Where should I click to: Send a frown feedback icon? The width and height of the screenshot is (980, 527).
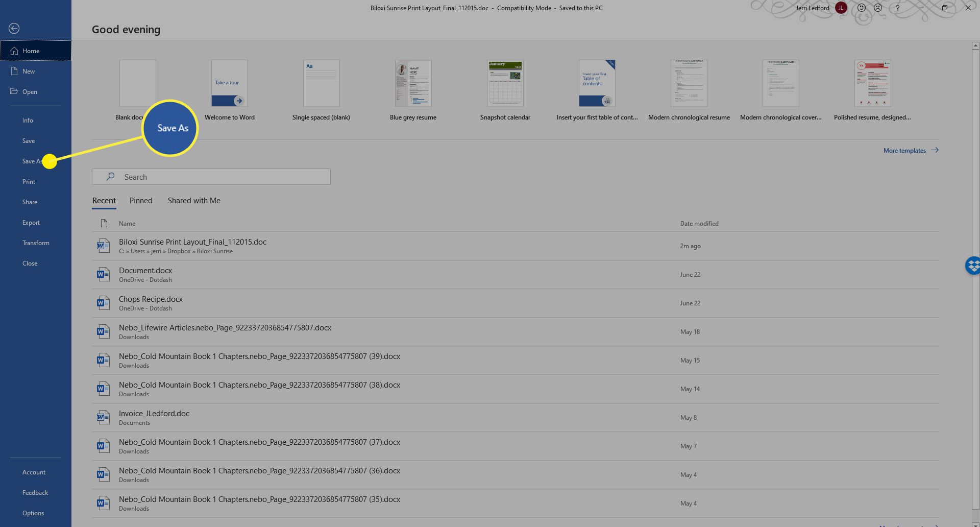pos(878,8)
